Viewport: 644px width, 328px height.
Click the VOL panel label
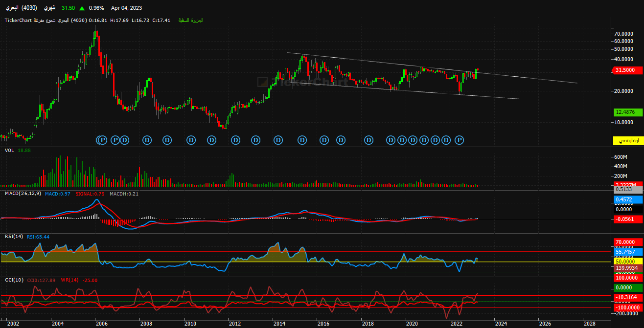coord(9,151)
